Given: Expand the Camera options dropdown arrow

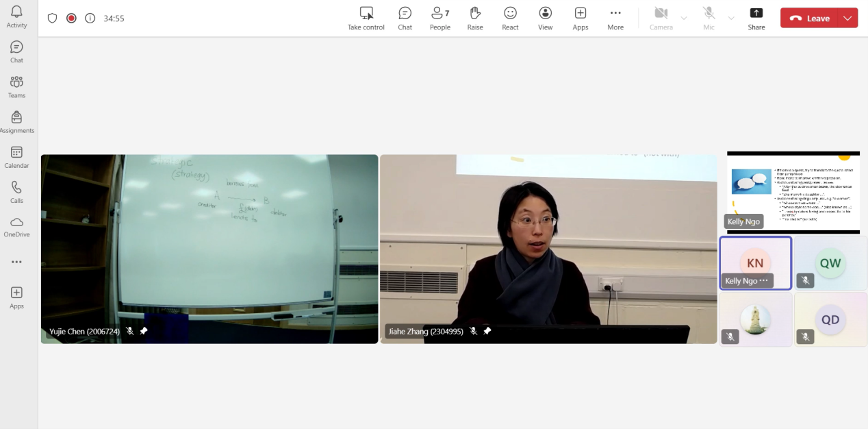Looking at the screenshot, I should click(684, 19).
